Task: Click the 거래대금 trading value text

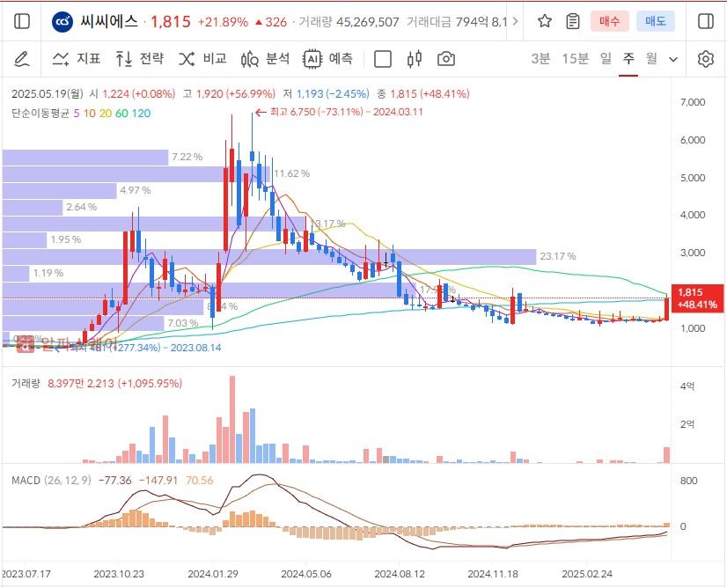Action: point(456,22)
